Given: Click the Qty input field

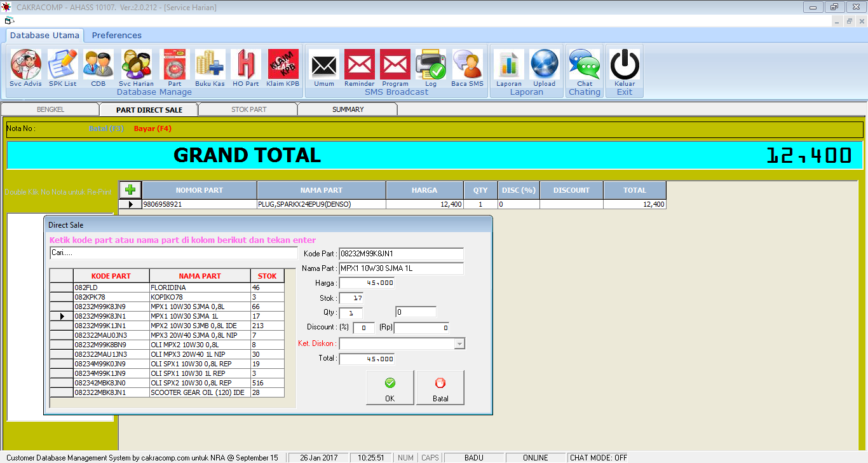Looking at the screenshot, I should point(351,313).
